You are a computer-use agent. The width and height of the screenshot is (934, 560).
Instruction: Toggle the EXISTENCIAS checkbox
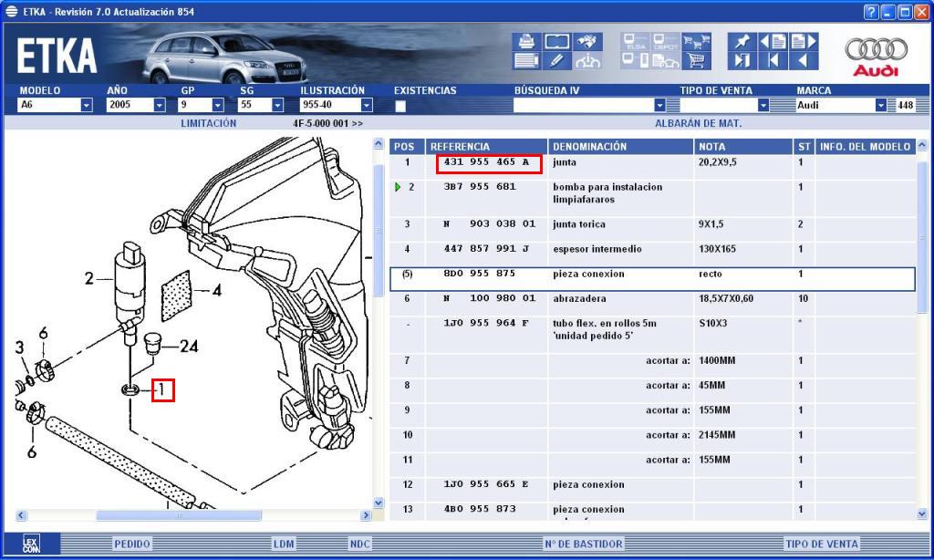coord(400,106)
